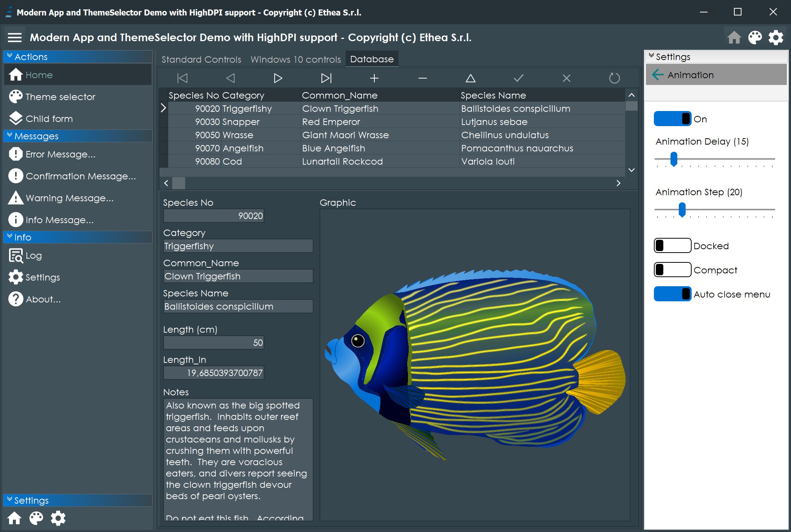Open Theme selector in sidebar
This screenshot has height=532, width=791.
(x=60, y=97)
